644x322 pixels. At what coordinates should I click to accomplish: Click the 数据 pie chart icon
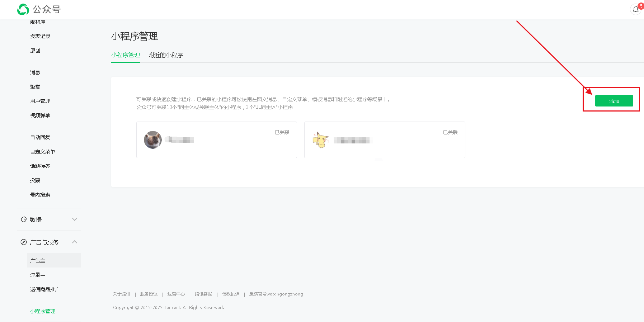point(24,219)
